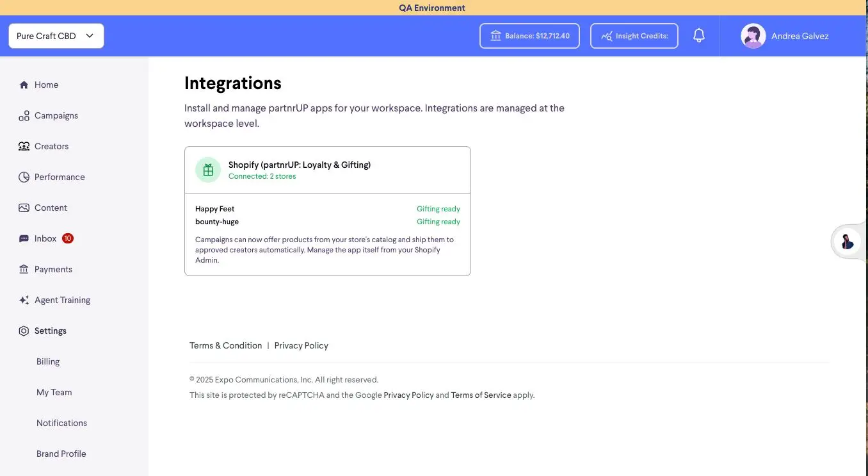The image size is (868, 476).
Task: Click the Content image icon
Action: point(24,208)
